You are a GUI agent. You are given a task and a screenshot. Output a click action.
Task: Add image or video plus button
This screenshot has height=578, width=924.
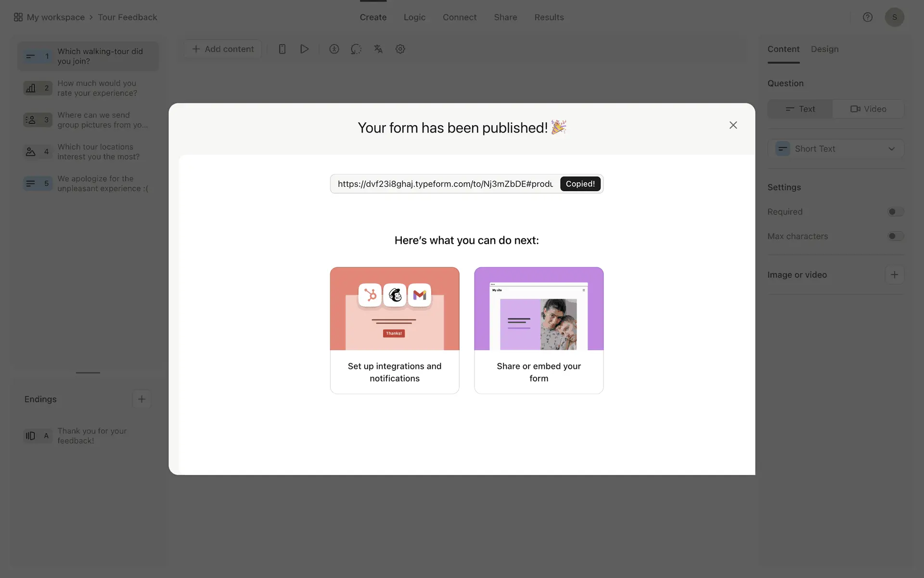click(894, 275)
